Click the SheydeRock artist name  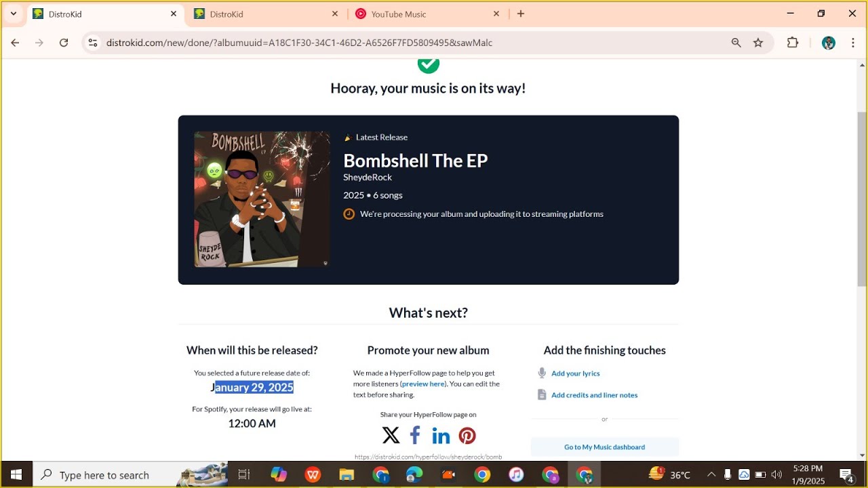tap(368, 178)
